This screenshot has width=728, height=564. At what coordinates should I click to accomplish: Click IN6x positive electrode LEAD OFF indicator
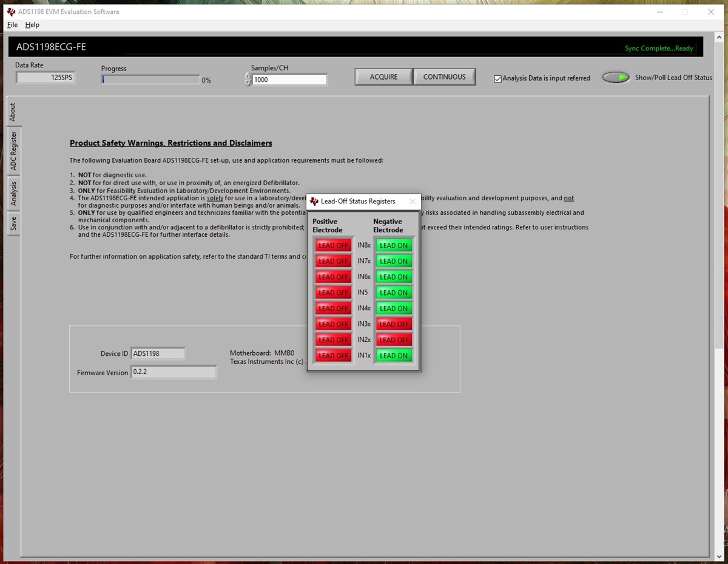click(x=334, y=277)
